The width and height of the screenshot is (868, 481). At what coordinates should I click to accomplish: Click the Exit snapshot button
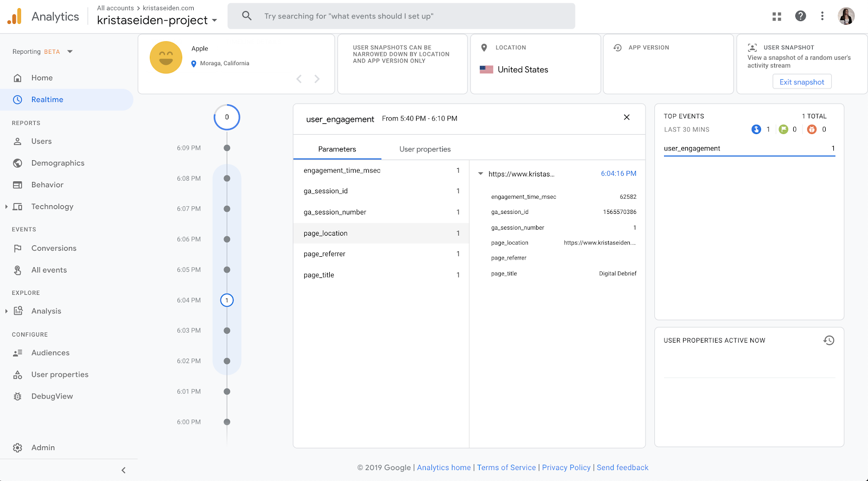[801, 82]
